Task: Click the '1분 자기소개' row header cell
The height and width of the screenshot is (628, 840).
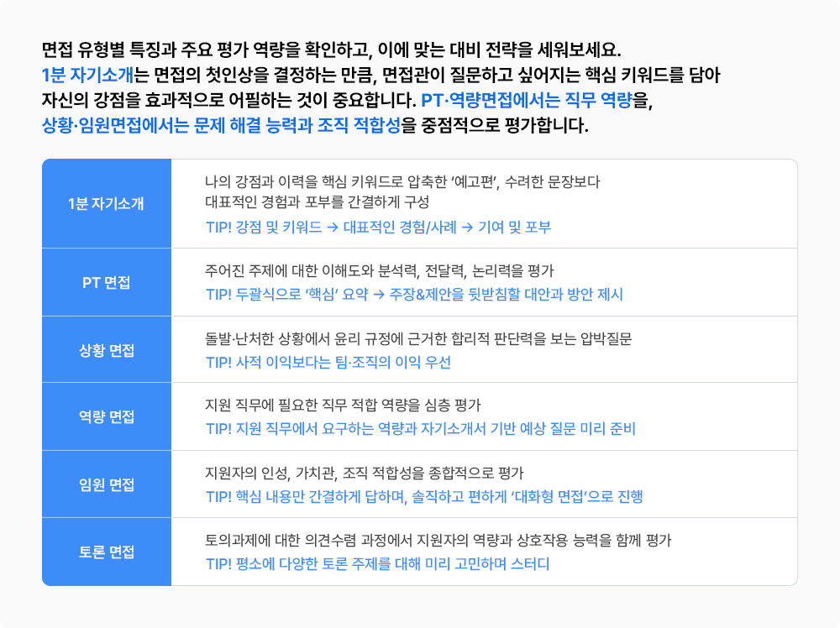Action: pyautogui.click(x=107, y=203)
